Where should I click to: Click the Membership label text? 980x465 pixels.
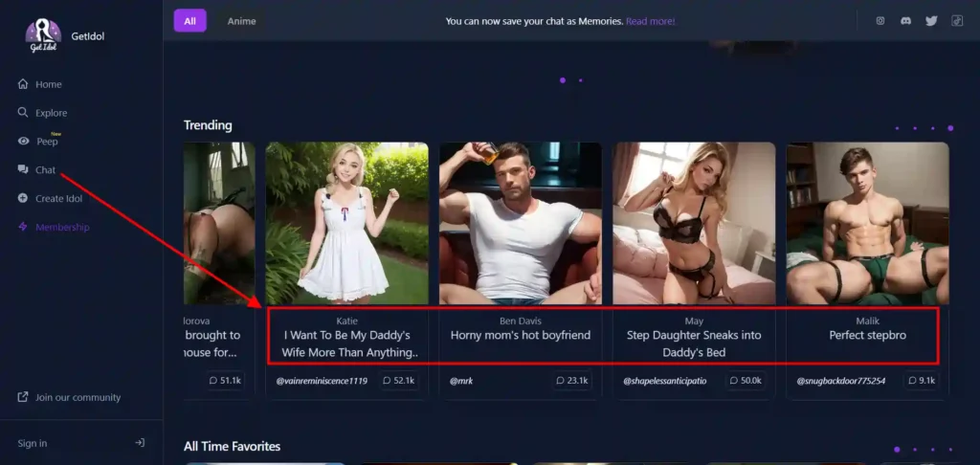pos(62,228)
